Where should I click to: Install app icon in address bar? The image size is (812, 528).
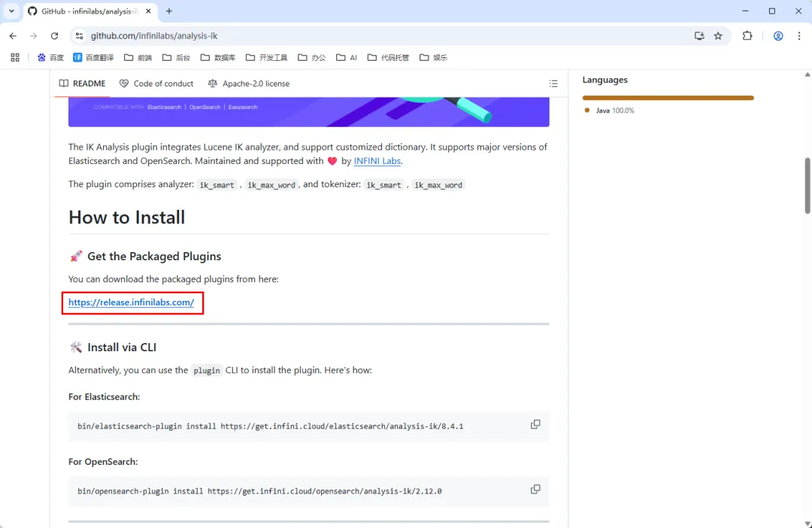tap(699, 36)
